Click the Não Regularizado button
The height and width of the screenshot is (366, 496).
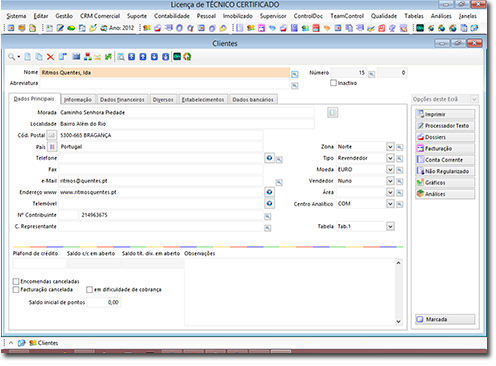click(x=445, y=171)
